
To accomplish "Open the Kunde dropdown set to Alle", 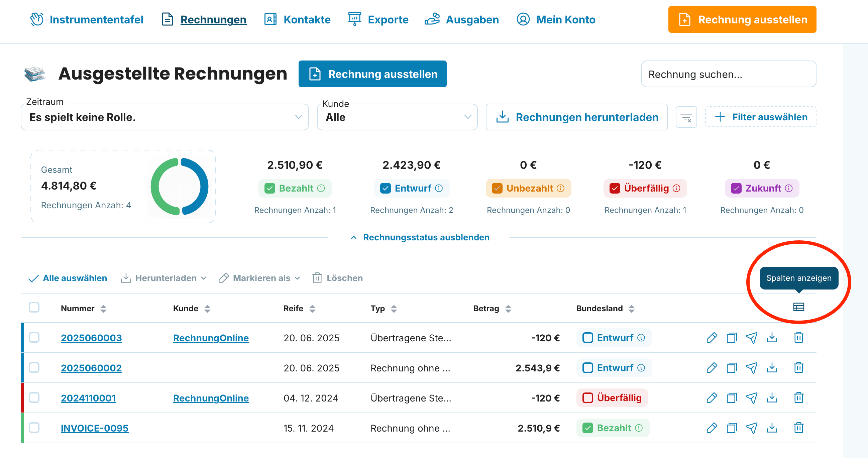I will (x=397, y=117).
